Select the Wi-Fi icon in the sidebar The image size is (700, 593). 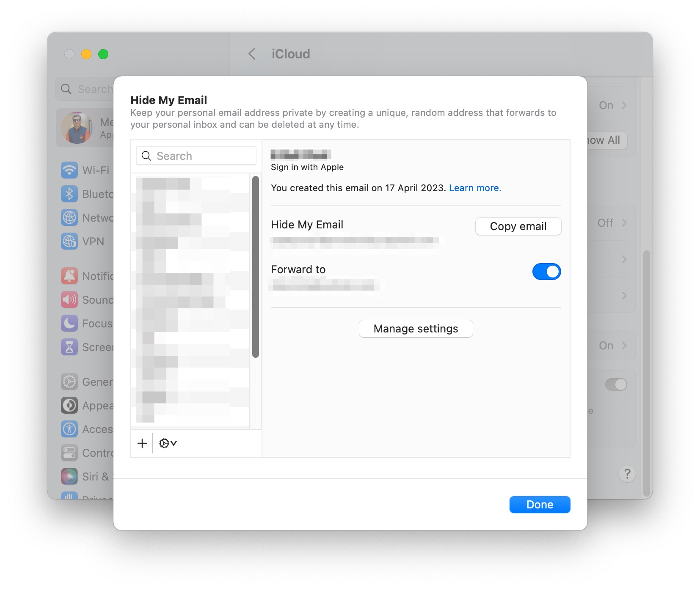69,170
